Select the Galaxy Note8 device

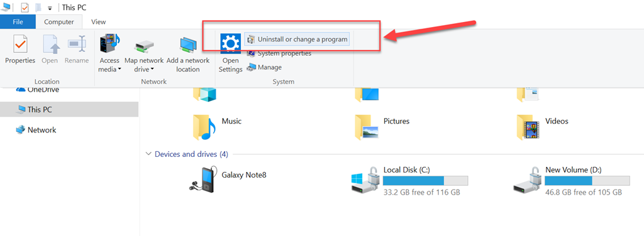click(228, 179)
